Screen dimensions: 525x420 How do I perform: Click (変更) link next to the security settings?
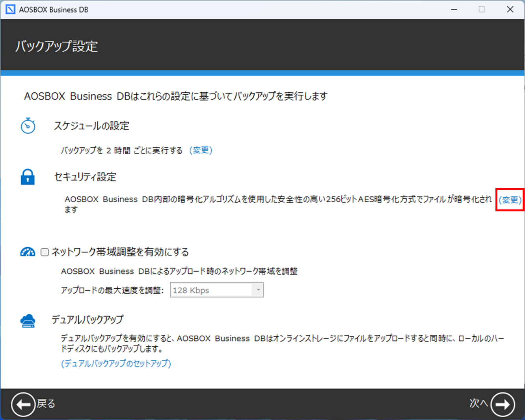[510, 200]
